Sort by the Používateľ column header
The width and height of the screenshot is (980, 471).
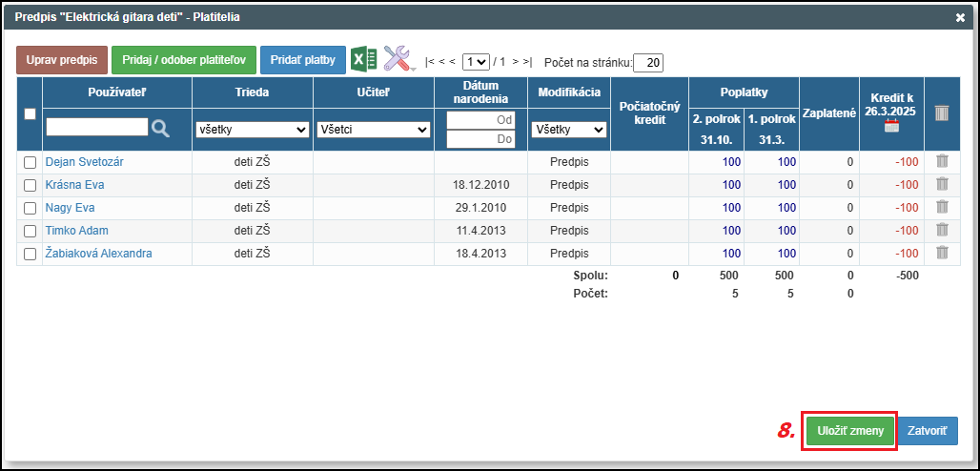[x=117, y=92]
